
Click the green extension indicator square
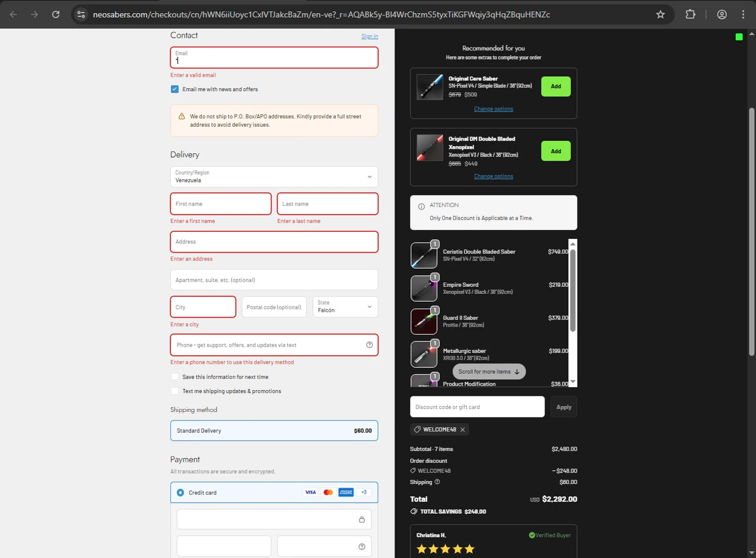(739, 37)
